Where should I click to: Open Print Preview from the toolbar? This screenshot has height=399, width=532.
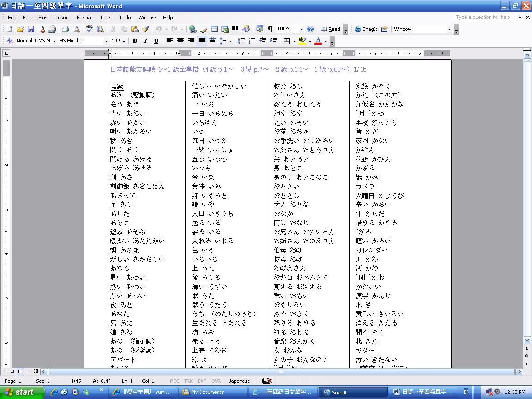tap(76, 29)
